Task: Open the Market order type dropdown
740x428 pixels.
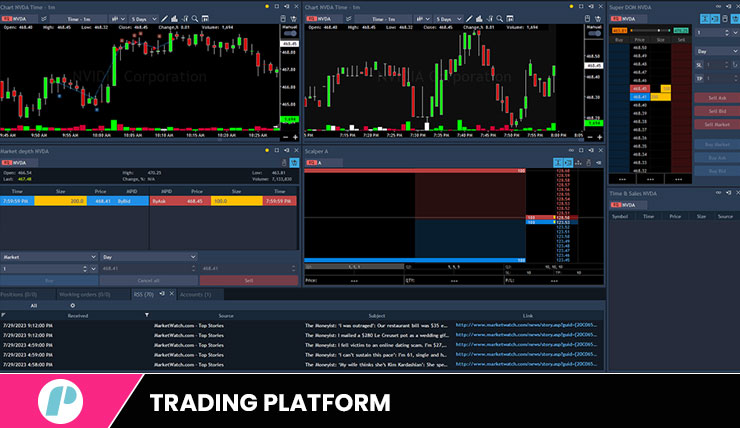Action: click(49, 257)
